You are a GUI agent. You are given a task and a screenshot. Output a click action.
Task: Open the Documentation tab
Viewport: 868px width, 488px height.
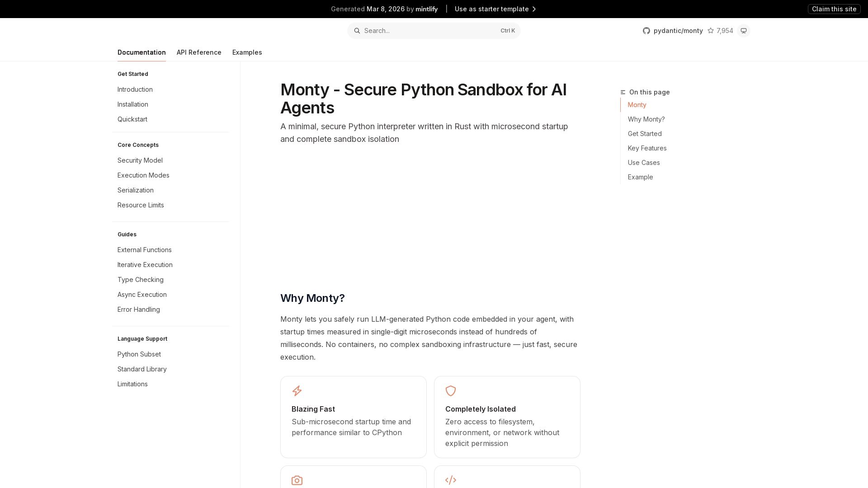point(142,52)
